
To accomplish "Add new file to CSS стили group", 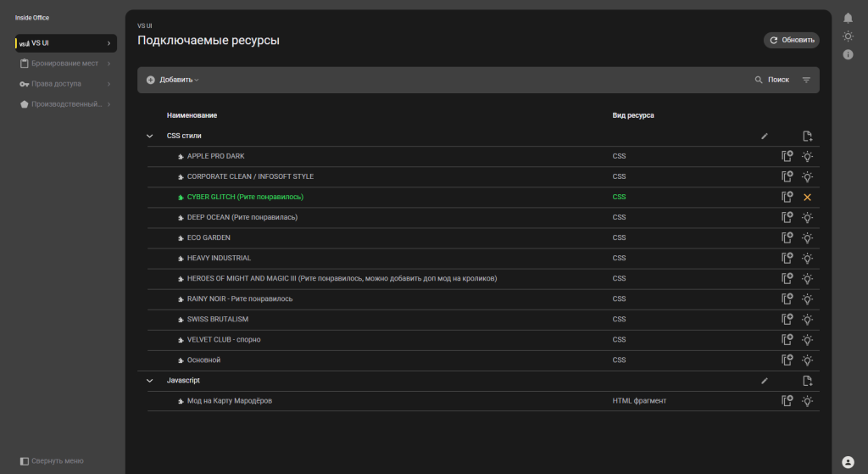I will (x=807, y=136).
